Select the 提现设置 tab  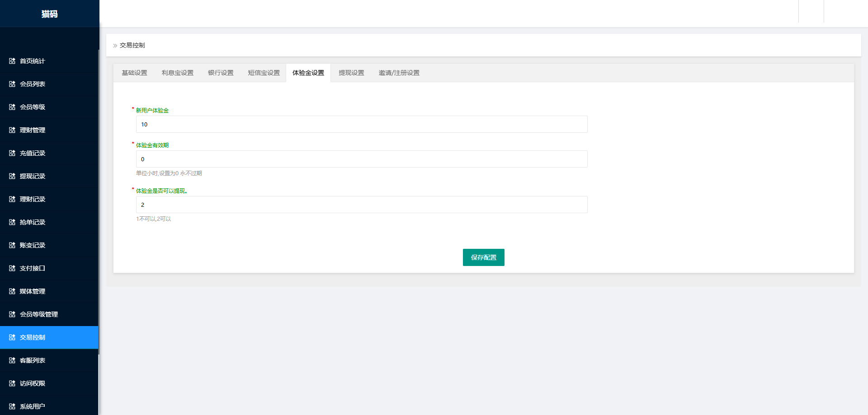351,73
